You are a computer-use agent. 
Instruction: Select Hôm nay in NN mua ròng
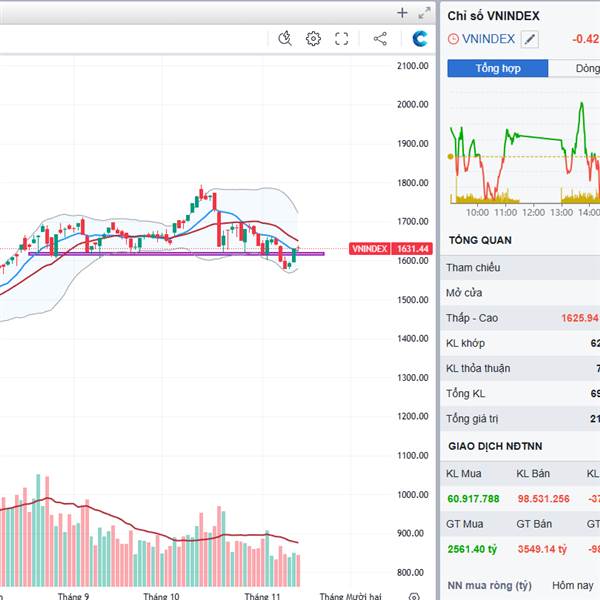pos(572,585)
